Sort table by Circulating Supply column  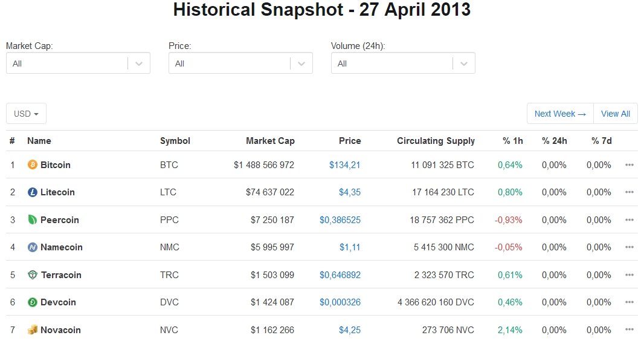[x=436, y=141]
